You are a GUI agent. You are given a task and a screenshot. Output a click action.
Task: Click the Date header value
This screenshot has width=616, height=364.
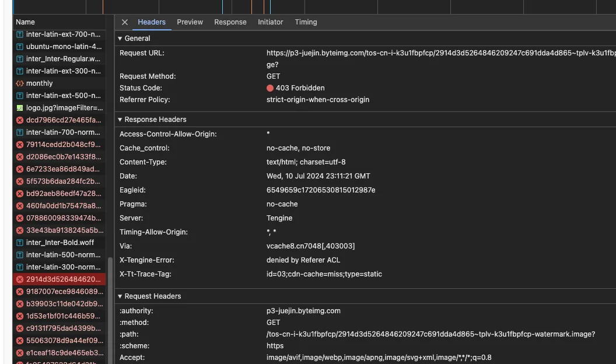pyautogui.click(x=318, y=176)
